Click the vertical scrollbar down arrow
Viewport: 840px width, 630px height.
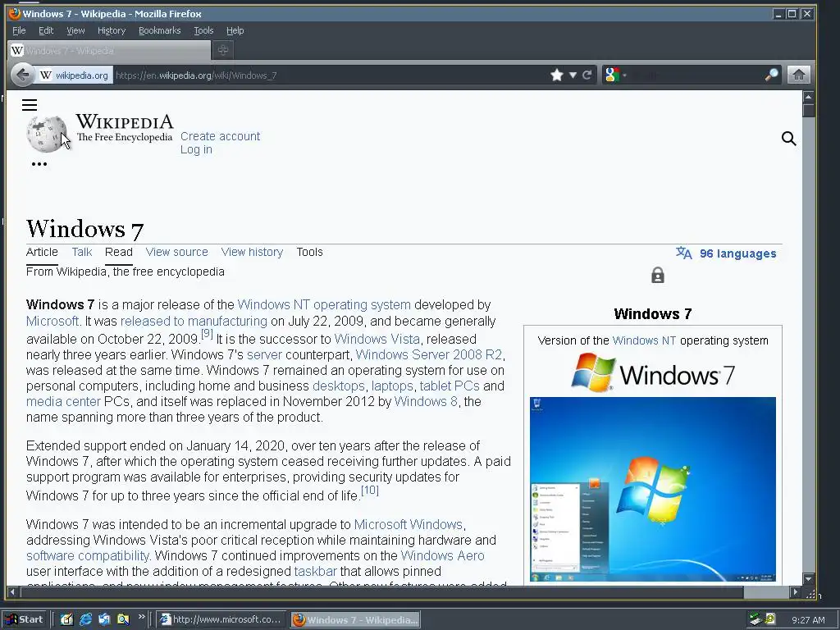808,578
